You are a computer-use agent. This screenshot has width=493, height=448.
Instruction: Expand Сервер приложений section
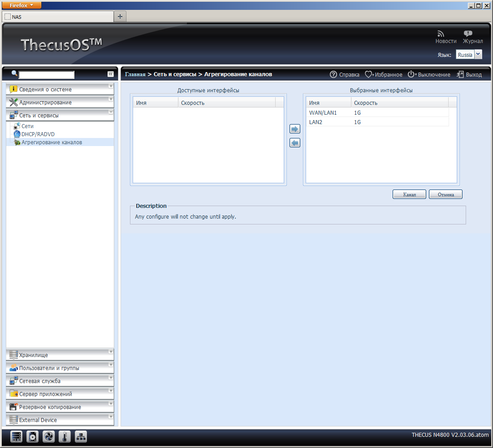point(60,394)
